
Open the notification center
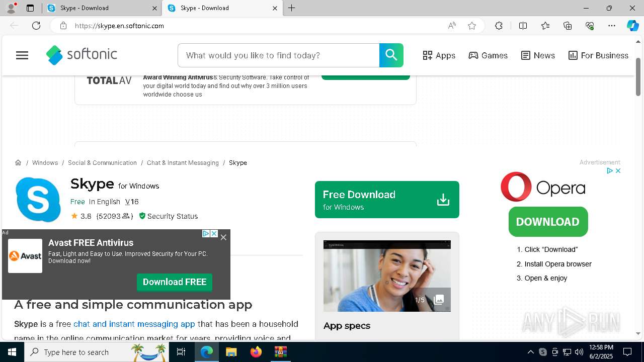628,352
